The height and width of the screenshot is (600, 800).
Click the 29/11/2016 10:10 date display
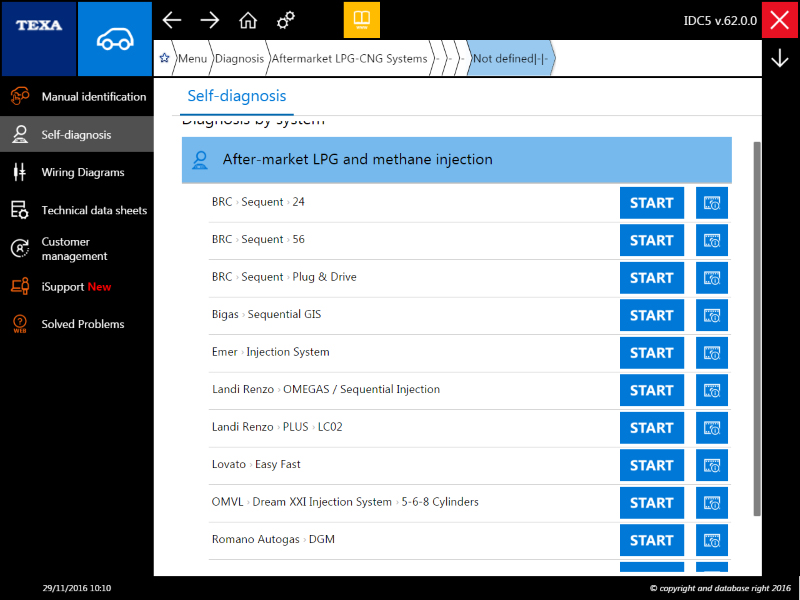coord(77,588)
